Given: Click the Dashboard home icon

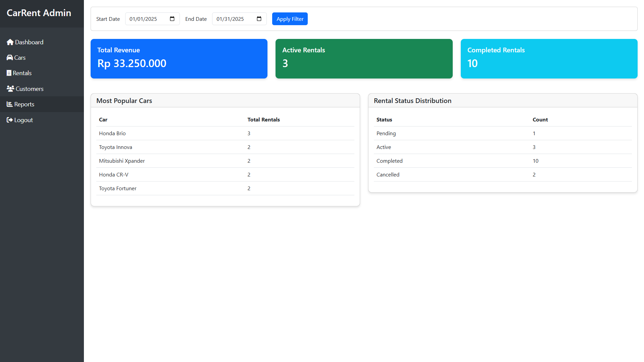Looking at the screenshot, I should tap(10, 42).
